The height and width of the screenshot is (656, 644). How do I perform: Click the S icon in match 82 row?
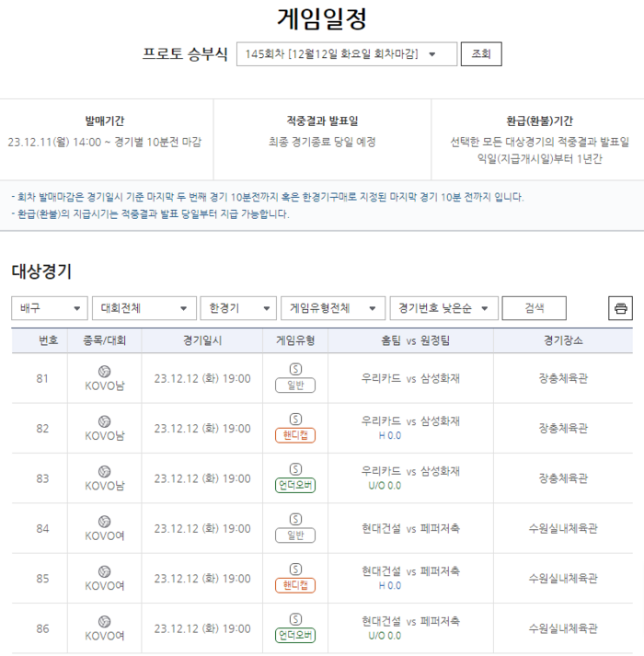[295, 419]
